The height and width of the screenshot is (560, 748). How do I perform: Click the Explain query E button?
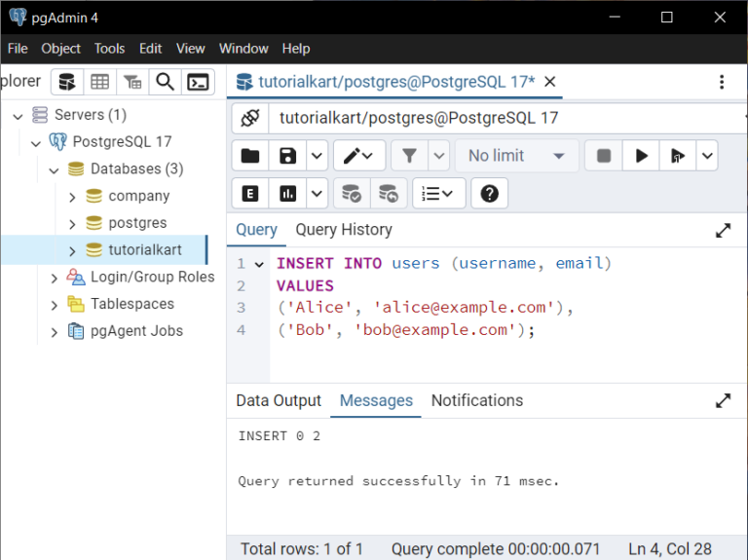point(250,194)
